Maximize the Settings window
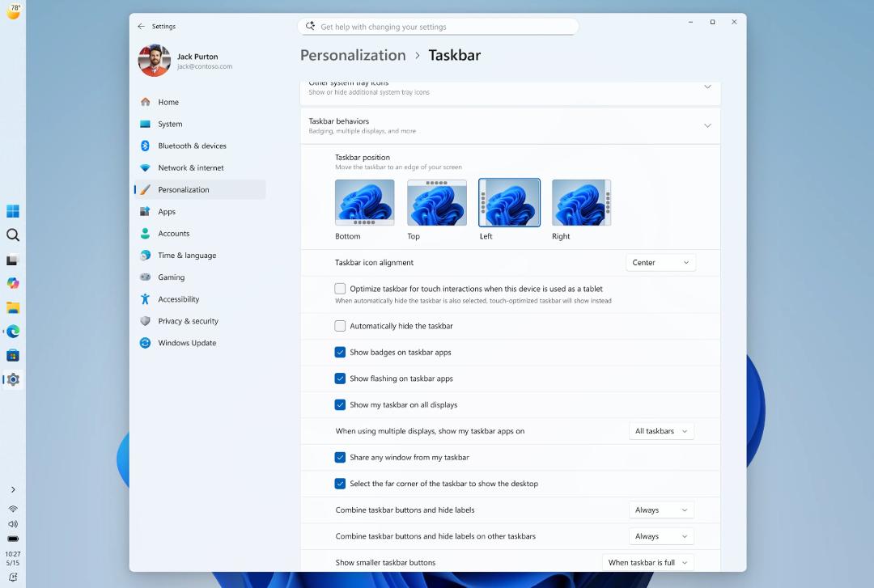The height and width of the screenshot is (588, 874). 712,22
